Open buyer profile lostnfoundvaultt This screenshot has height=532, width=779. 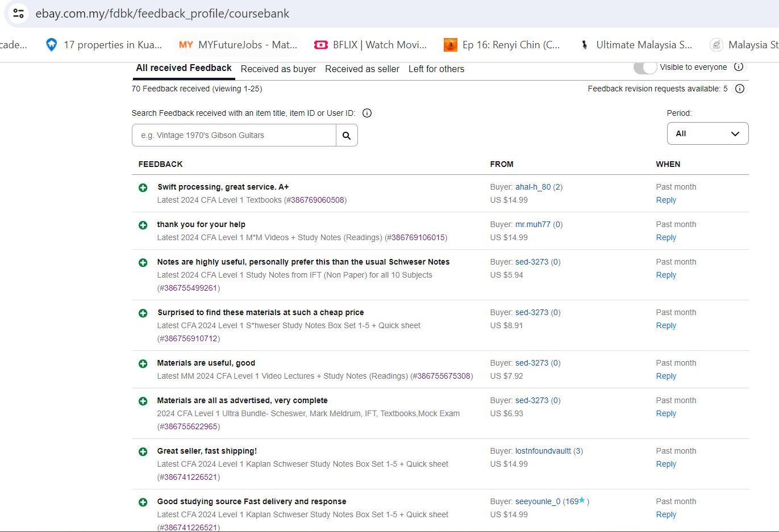(543, 451)
